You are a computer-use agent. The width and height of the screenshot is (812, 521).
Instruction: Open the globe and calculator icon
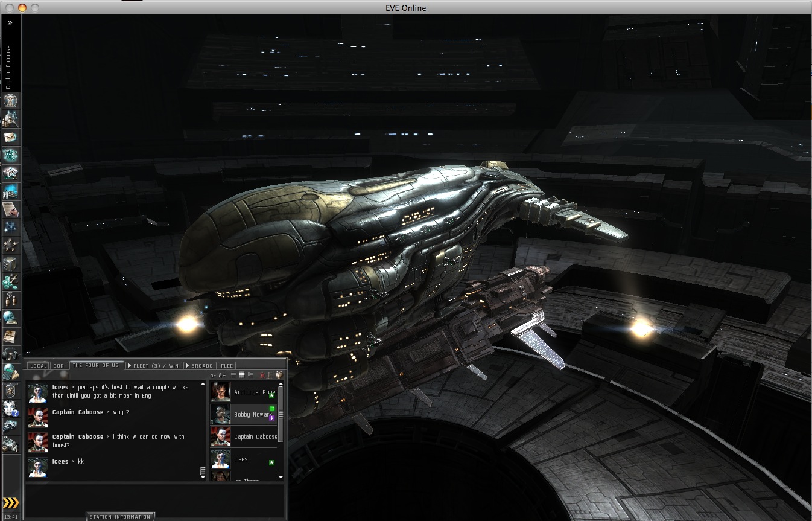tap(11, 372)
